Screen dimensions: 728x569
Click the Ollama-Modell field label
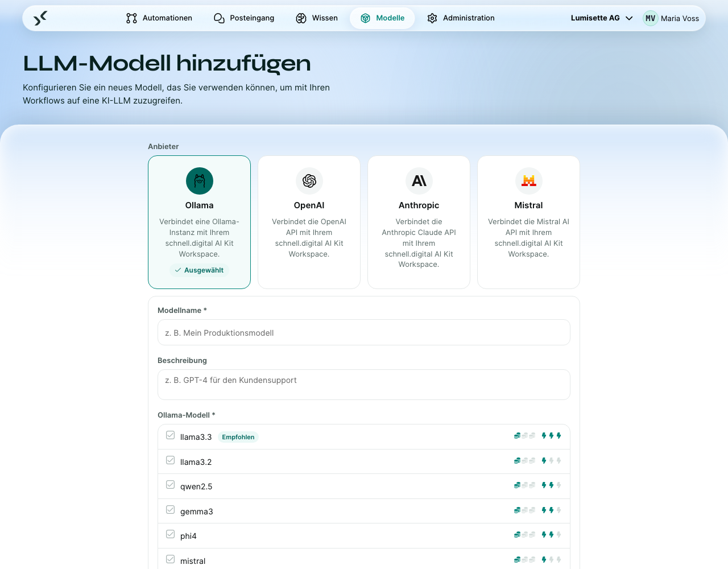[x=187, y=415]
